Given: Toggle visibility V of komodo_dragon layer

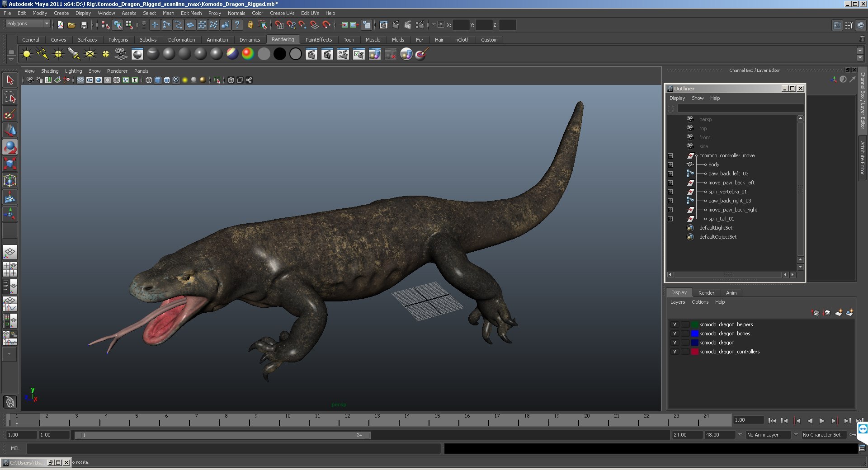Looking at the screenshot, I should (675, 343).
